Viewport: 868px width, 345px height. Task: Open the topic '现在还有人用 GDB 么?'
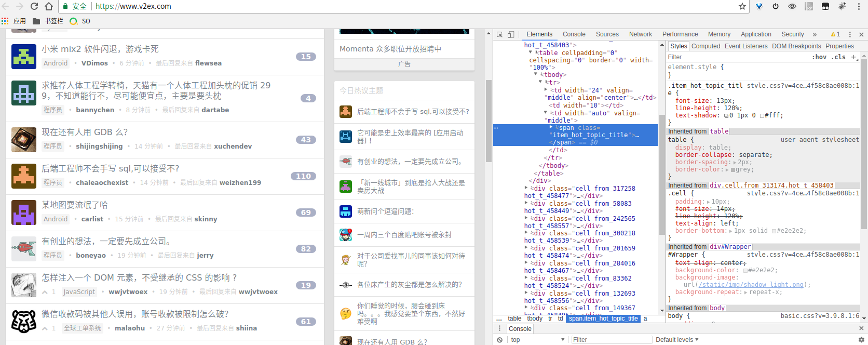coord(85,132)
